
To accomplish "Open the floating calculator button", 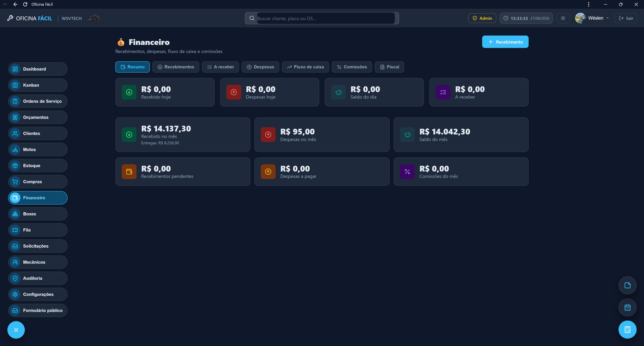I will point(627,330).
